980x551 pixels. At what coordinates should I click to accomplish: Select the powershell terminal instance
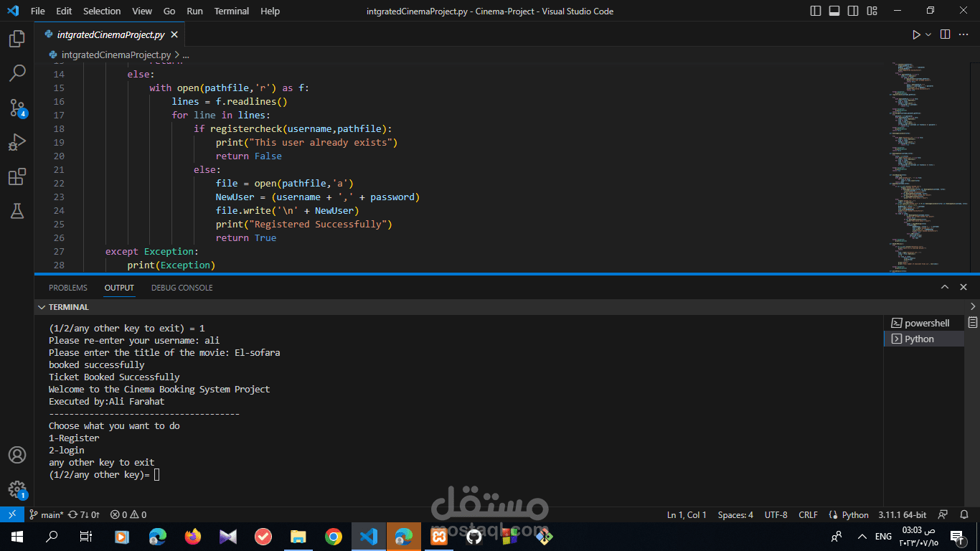click(x=924, y=324)
